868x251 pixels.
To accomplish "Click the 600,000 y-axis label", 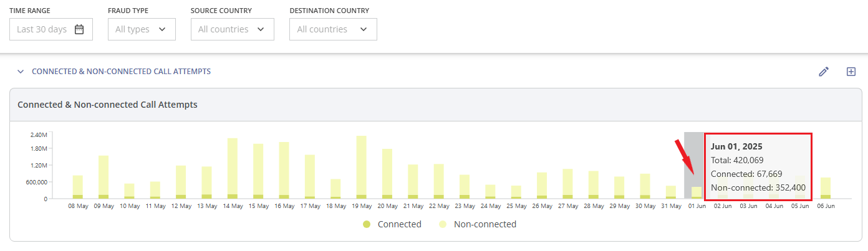I will [x=36, y=182].
